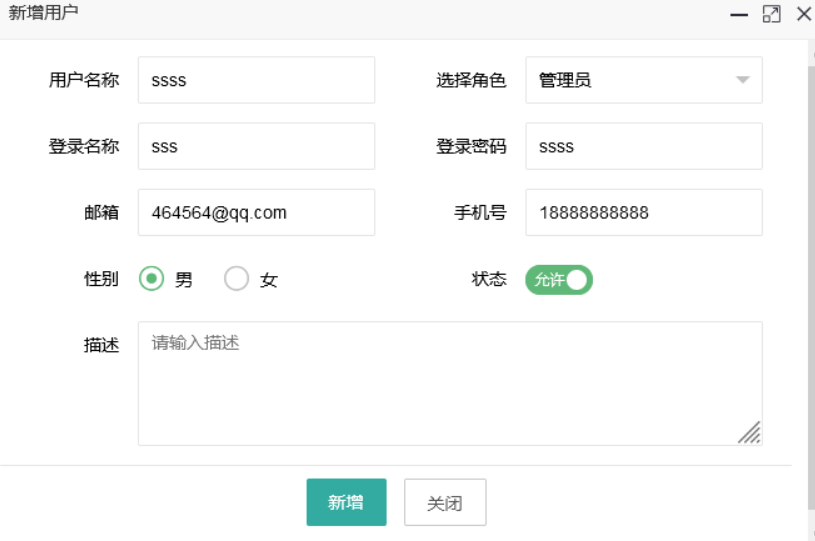Click the dialog vertical scrollbar
This screenshot has width=815, height=541.
[811, 287]
